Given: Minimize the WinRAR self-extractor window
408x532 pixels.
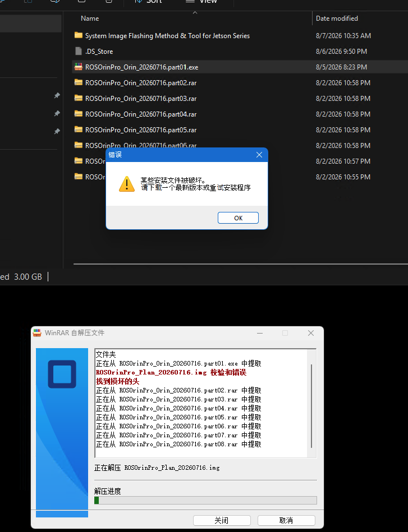Looking at the screenshot, I should tap(260, 333).
